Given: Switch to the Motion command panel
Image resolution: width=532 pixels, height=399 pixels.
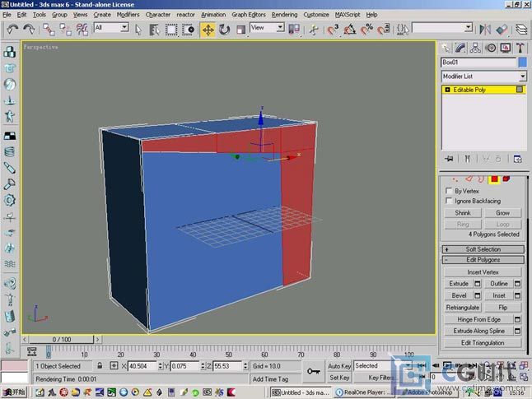Looking at the screenshot, I should pos(491,49).
